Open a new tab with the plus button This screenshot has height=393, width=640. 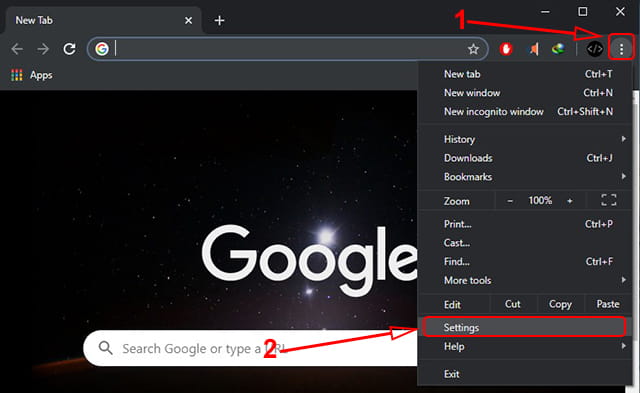pyautogui.click(x=220, y=20)
